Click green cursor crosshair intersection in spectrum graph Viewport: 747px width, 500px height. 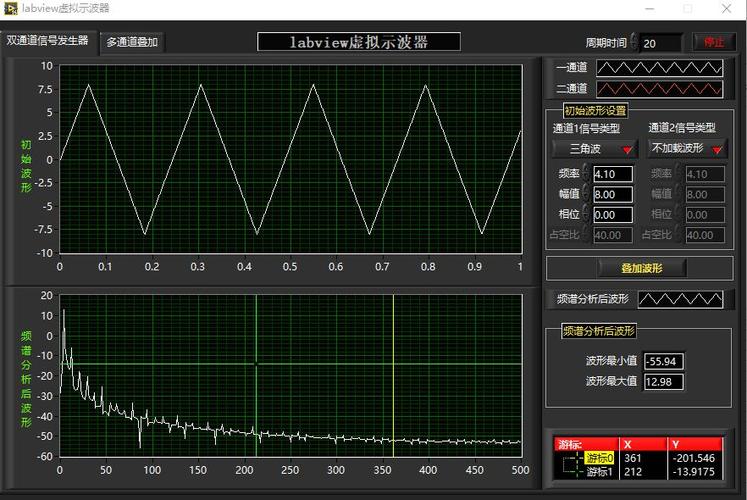tap(256, 364)
